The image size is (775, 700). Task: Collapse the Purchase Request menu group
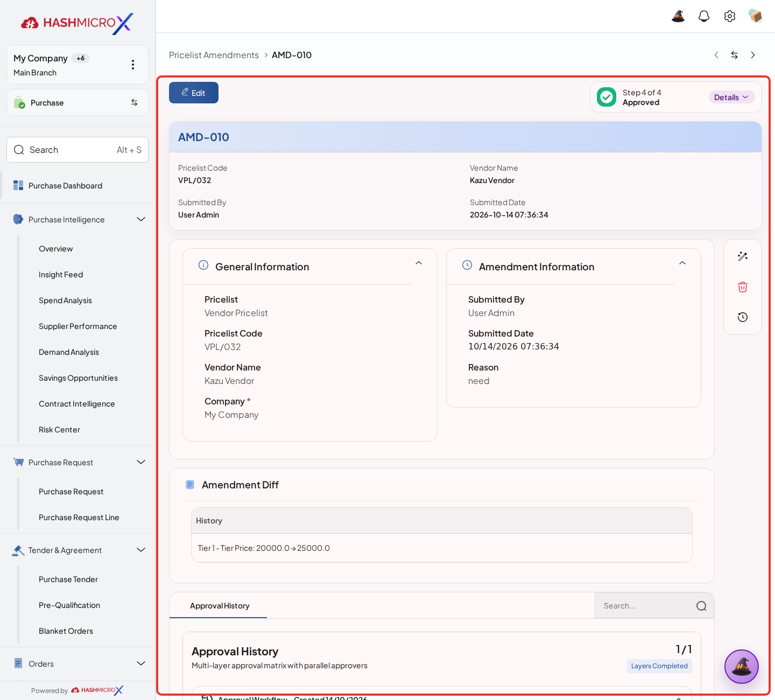click(x=141, y=462)
